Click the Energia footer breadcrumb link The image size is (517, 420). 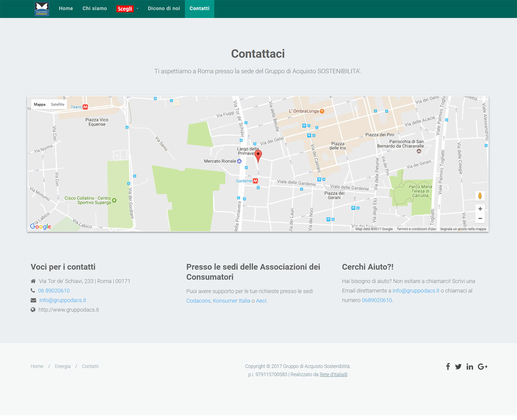pyautogui.click(x=62, y=367)
